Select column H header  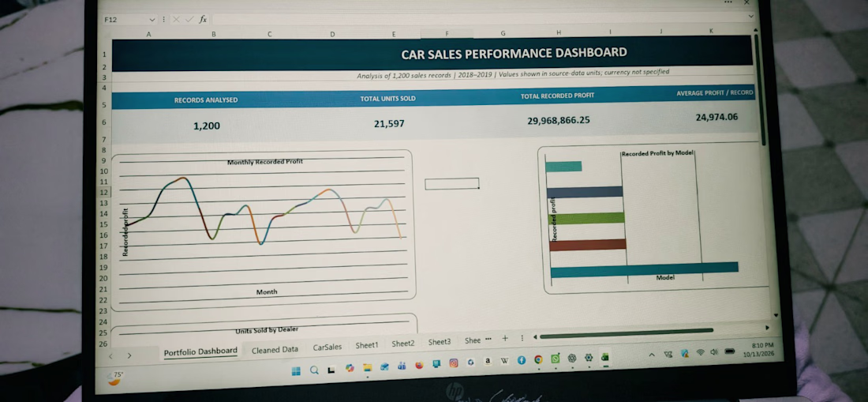[559, 33]
